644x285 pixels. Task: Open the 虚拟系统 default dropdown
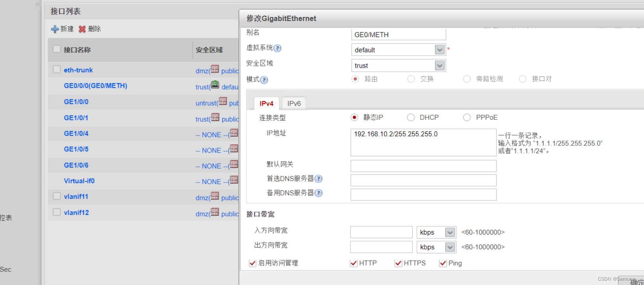(440, 50)
